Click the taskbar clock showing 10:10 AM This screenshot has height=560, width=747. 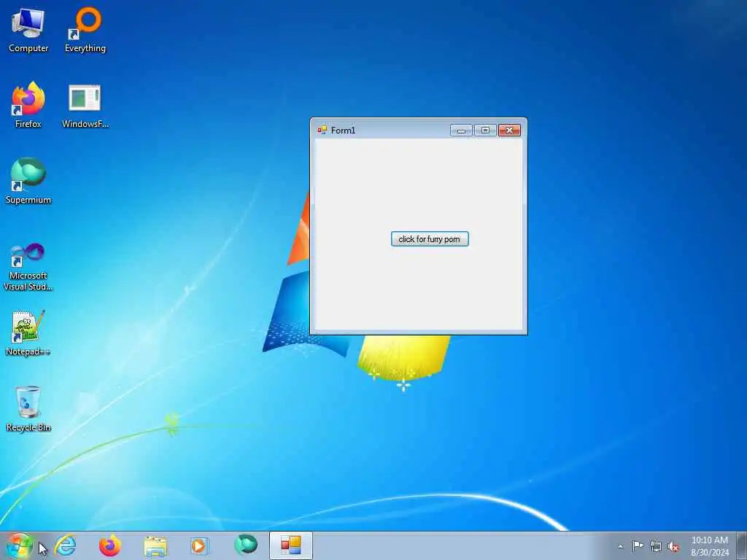[x=710, y=546]
